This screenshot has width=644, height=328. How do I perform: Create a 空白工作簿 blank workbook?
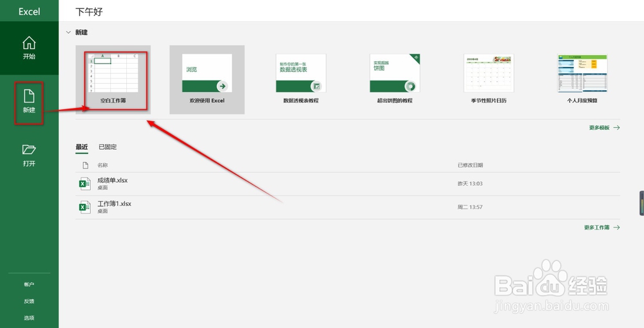[113, 80]
